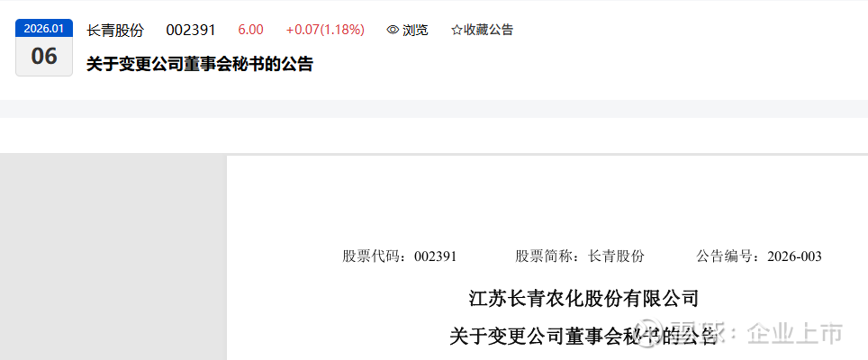
Task: Click the 2026.01 date badge header
Action: 44,28
